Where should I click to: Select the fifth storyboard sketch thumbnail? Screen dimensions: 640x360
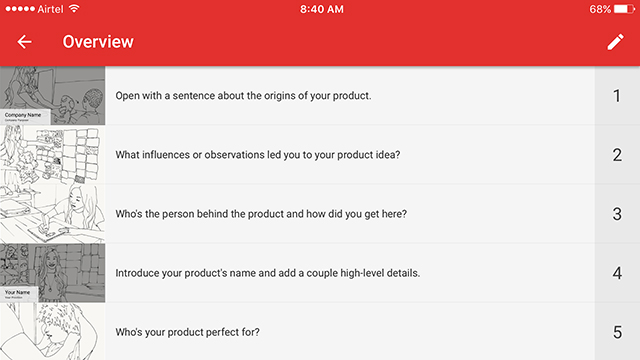pos(52,331)
